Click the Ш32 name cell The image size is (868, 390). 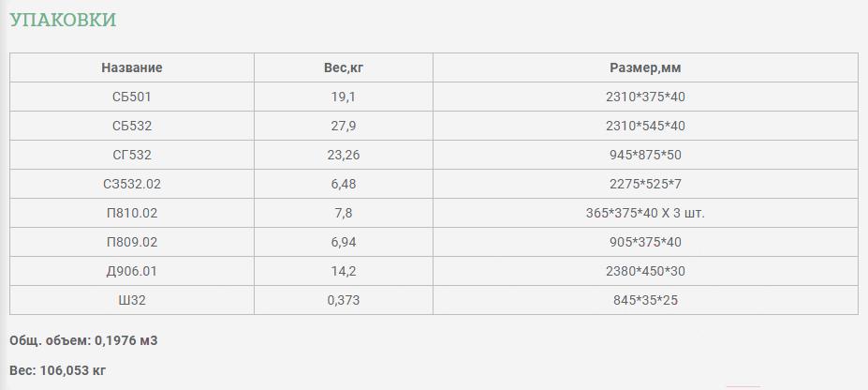pyautogui.click(x=132, y=300)
